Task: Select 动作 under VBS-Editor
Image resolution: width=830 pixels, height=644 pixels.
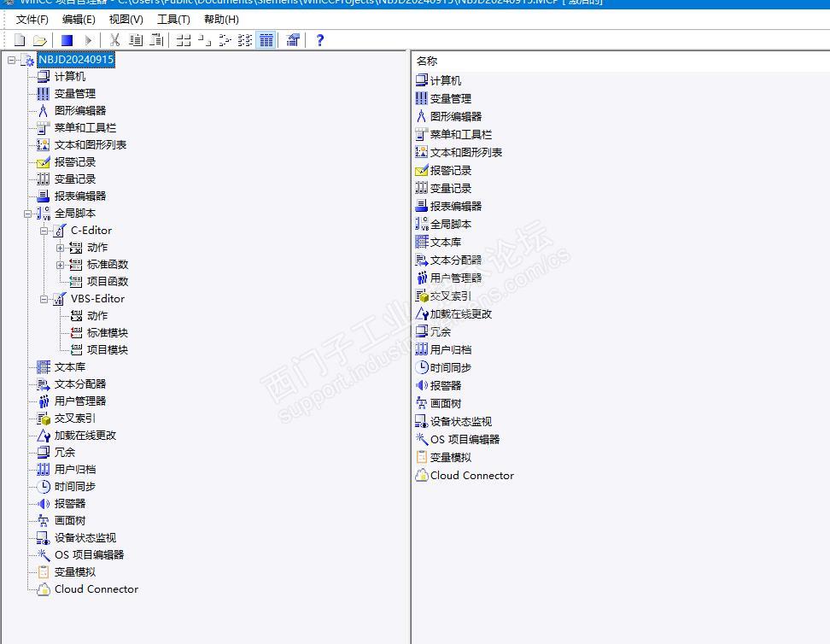Action: click(x=97, y=316)
